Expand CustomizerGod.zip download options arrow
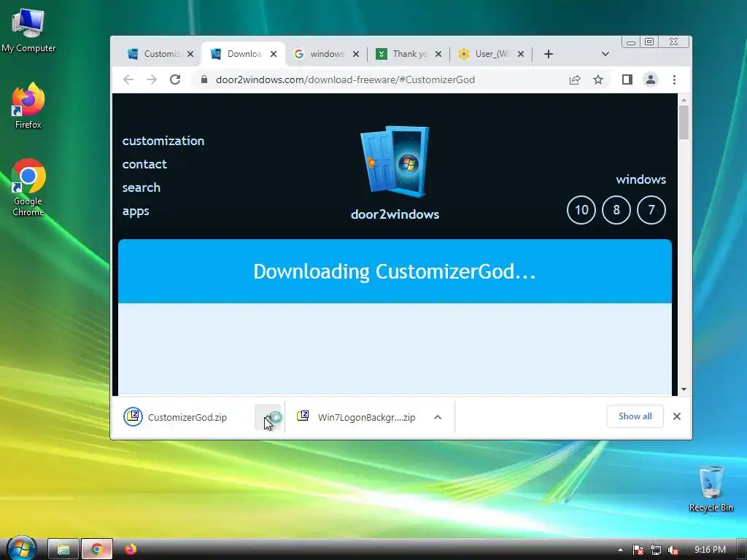The width and height of the screenshot is (747, 560). click(268, 417)
